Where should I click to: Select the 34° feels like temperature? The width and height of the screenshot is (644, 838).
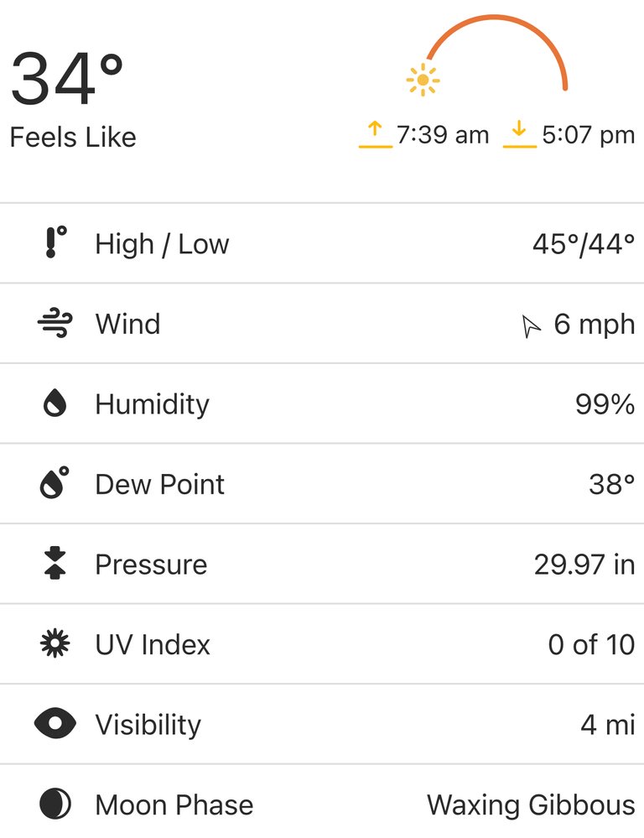67,79
